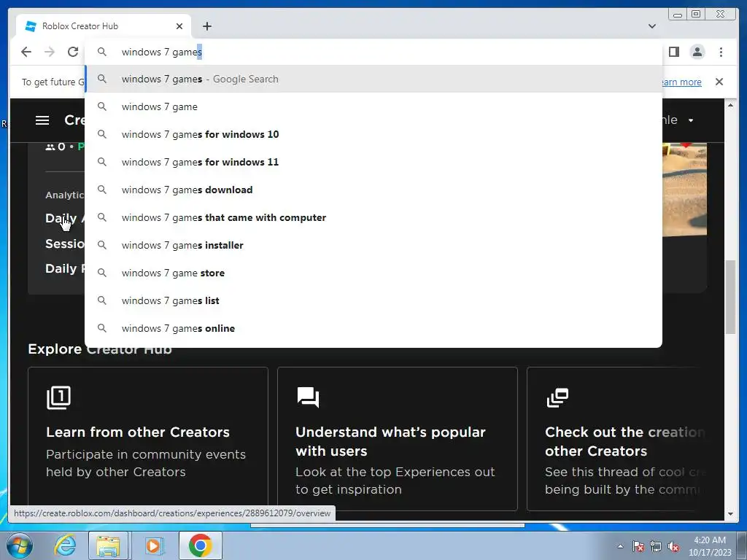Pick 'windows 7 games for windows 10' suggestion
Image resolution: width=747 pixels, height=560 pixels.
coord(373,134)
